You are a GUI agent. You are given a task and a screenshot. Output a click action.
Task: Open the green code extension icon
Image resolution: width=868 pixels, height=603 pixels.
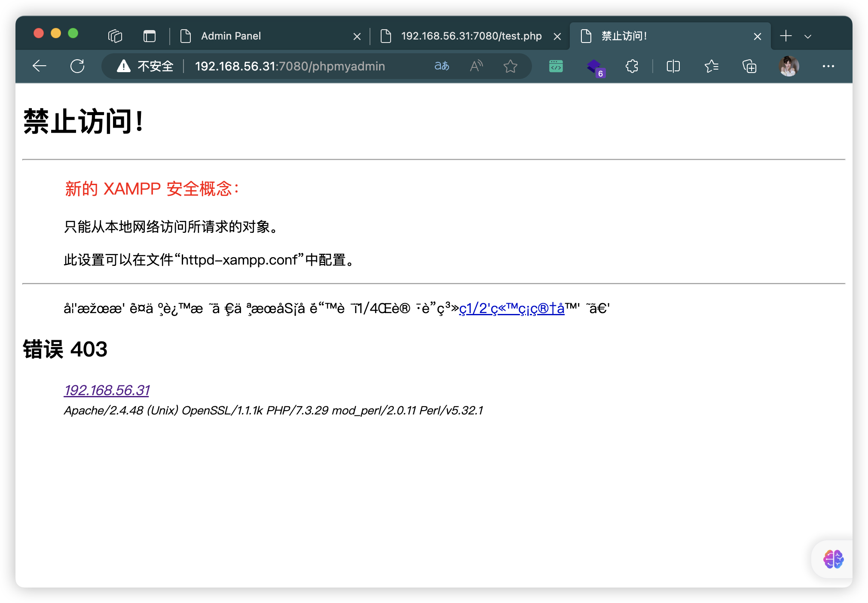tap(556, 66)
